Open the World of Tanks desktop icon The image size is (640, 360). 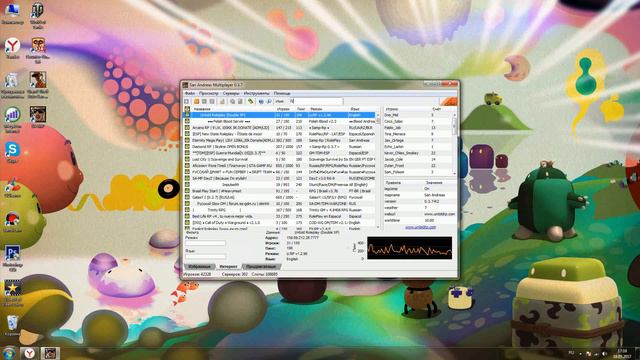tap(38, 15)
